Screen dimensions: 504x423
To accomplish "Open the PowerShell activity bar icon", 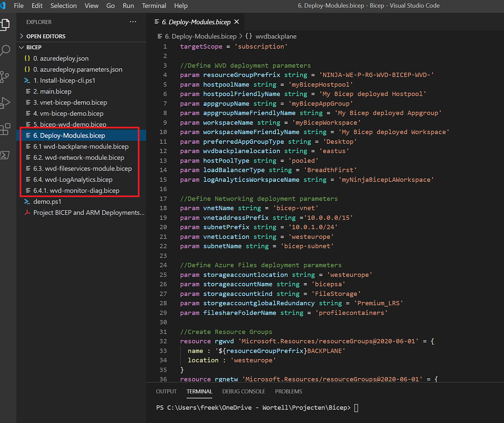I will click(x=5, y=155).
